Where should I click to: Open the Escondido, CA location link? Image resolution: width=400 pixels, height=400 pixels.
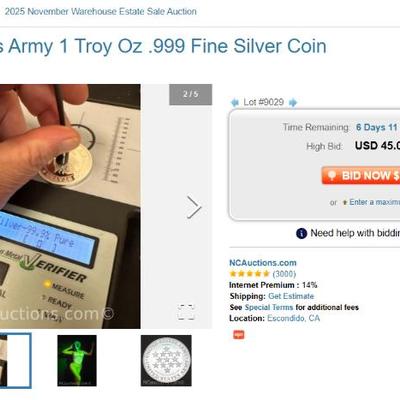point(293,318)
